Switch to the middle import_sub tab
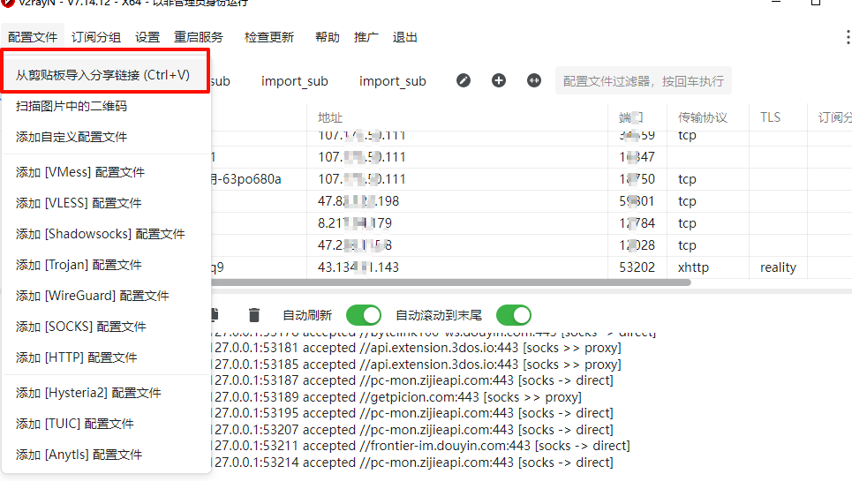The image size is (852, 504). tap(295, 81)
